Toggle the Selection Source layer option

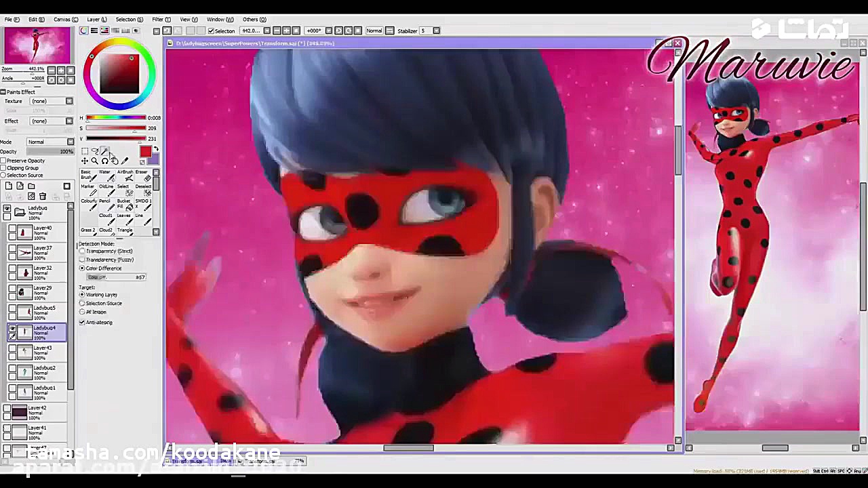3,176
